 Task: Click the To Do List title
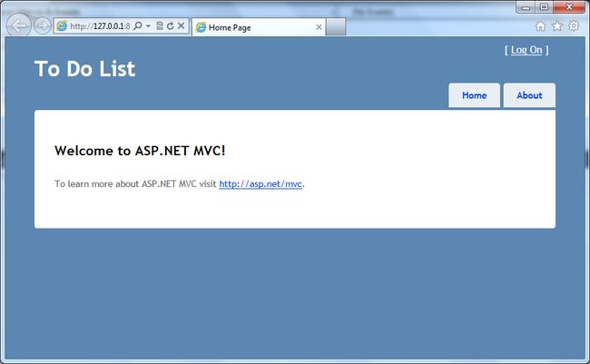(84, 69)
